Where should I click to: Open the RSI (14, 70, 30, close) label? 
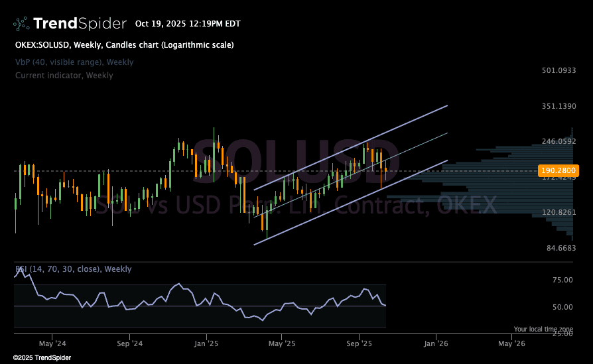73,269
